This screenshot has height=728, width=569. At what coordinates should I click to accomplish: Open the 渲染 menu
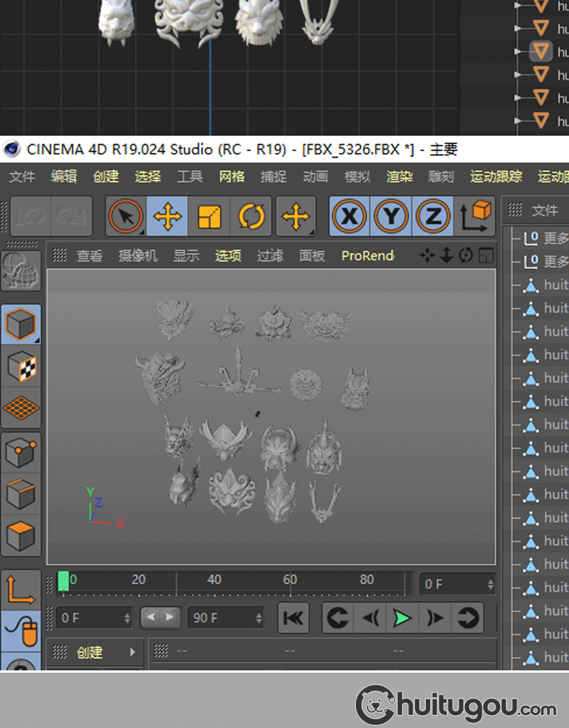click(x=400, y=177)
